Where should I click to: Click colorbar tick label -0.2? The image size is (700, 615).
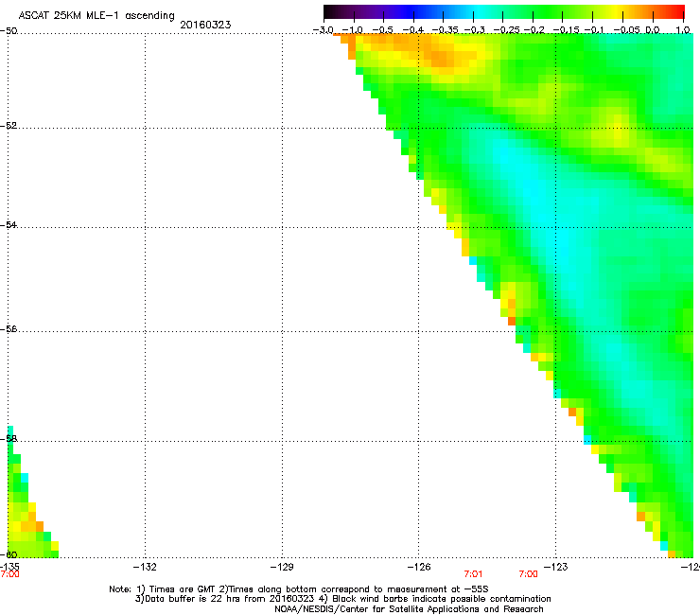pos(534,30)
